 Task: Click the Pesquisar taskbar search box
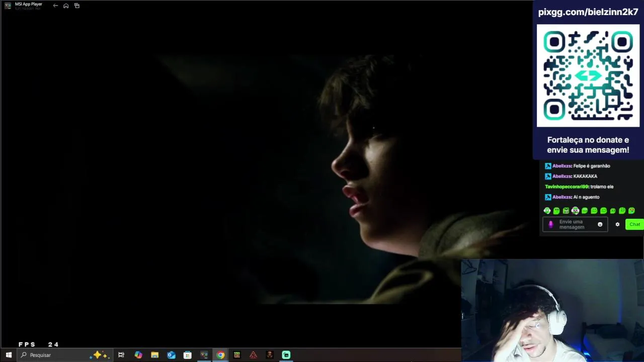65,355
